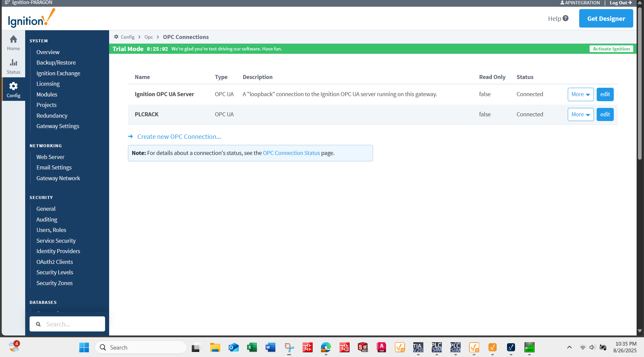The image size is (644, 357).
Task: Click the Config breadcrumb link
Action: pos(128,37)
